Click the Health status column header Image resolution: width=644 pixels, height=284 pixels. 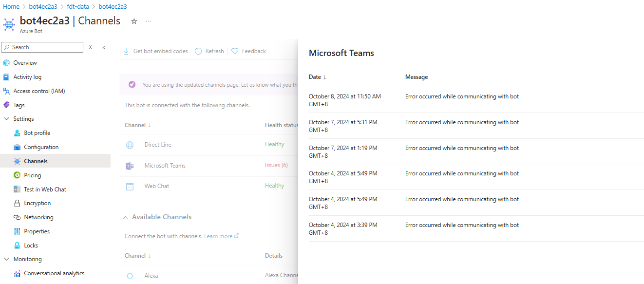pos(282,125)
